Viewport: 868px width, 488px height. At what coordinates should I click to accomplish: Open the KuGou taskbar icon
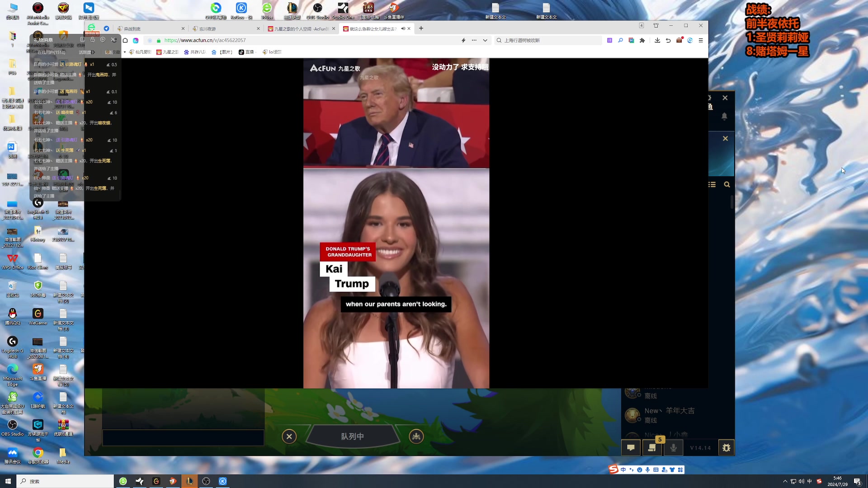click(223, 481)
